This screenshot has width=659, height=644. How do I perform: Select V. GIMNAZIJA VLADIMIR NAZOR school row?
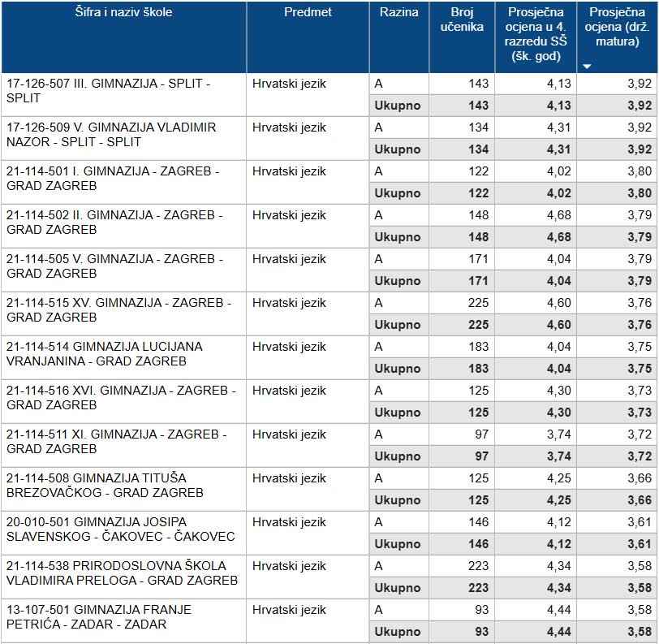click(111, 135)
